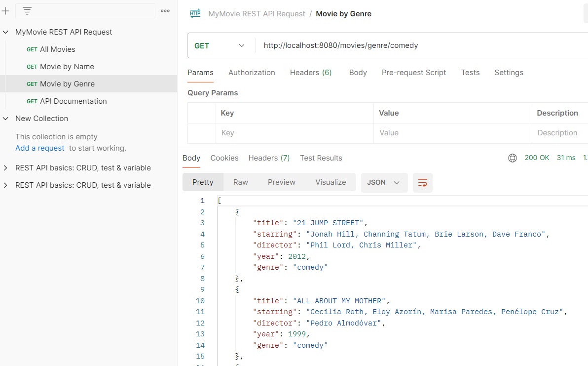Switch to Raw response view
588x366 pixels.
tap(240, 182)
